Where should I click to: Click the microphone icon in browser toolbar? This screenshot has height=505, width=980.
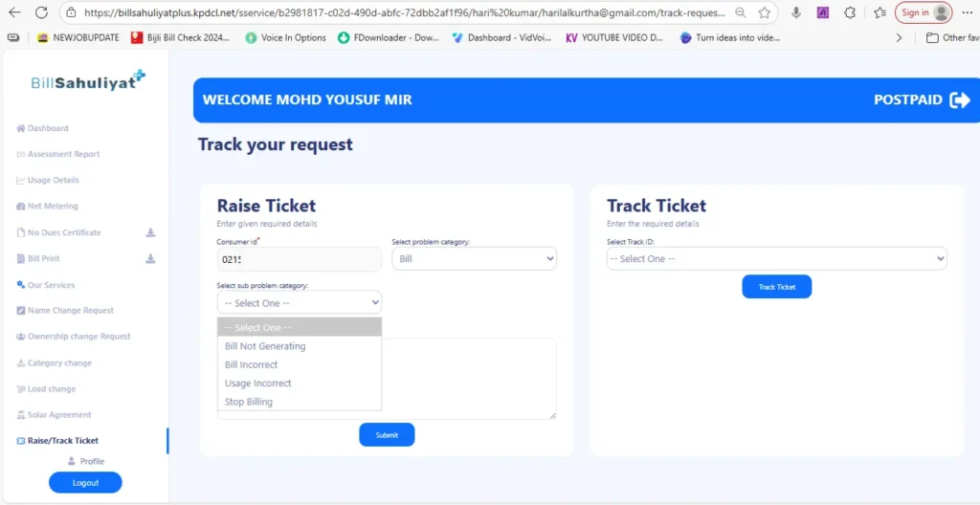coord(795,13)
